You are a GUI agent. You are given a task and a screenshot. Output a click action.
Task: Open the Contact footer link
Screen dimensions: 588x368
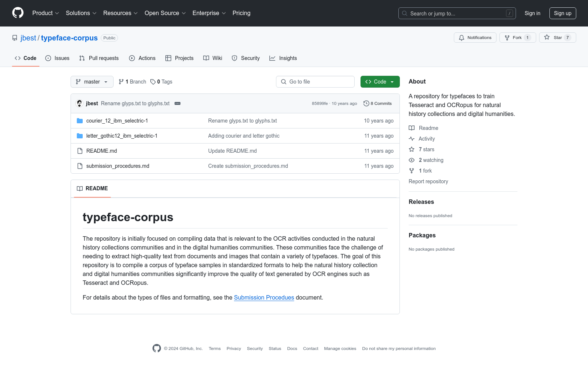coord(311,348)
